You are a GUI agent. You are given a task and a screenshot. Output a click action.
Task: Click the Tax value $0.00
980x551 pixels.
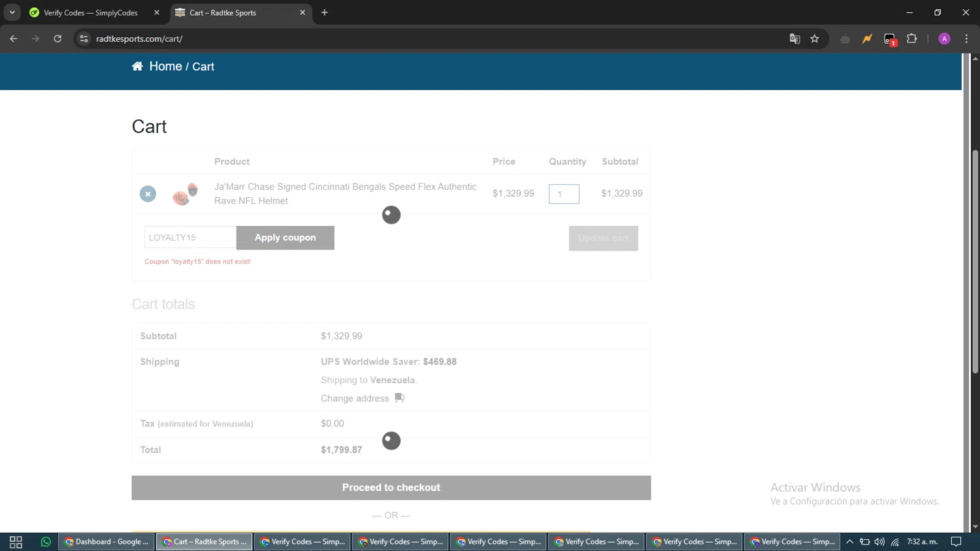(333, 424)
